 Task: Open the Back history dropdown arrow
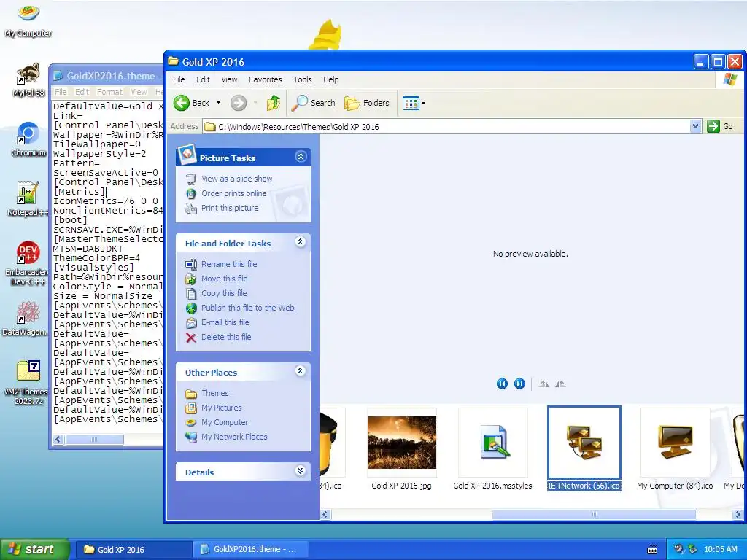point(218,103)
